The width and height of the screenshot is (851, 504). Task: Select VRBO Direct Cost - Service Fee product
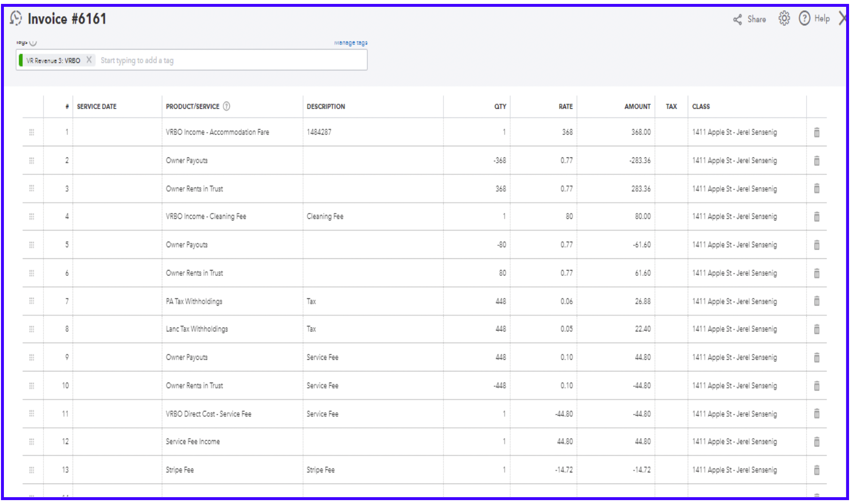(x=209, y=414)
